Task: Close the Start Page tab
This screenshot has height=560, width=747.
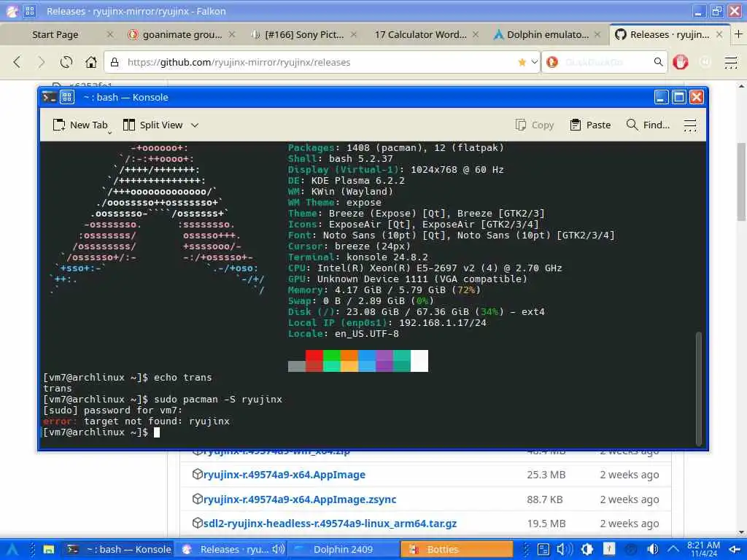Action: (110, 34)
